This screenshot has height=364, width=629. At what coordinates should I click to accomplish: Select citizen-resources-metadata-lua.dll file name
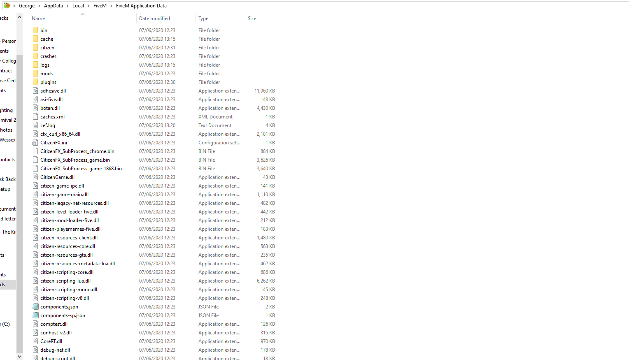(77, 263)
